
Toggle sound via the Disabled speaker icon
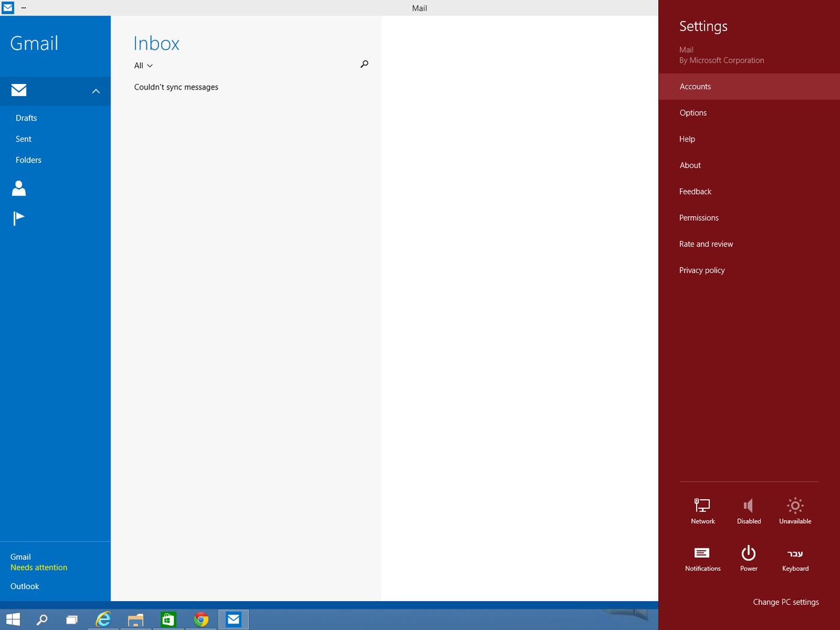(748, 507)
